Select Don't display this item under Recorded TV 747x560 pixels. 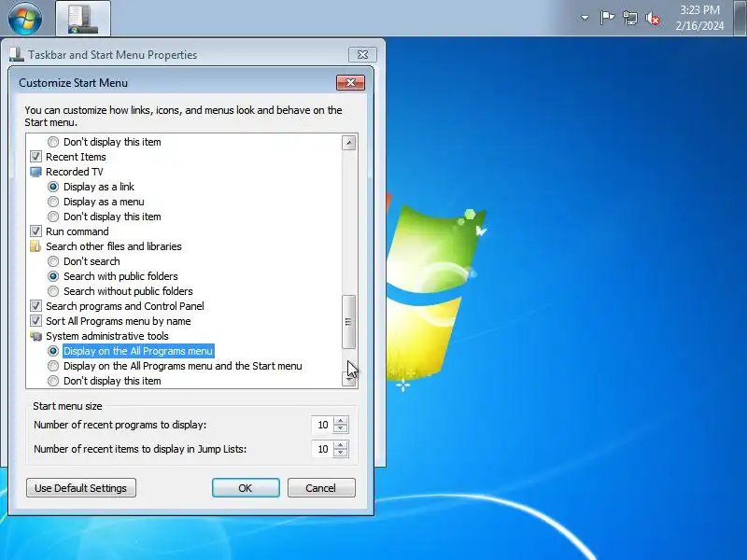53,217
